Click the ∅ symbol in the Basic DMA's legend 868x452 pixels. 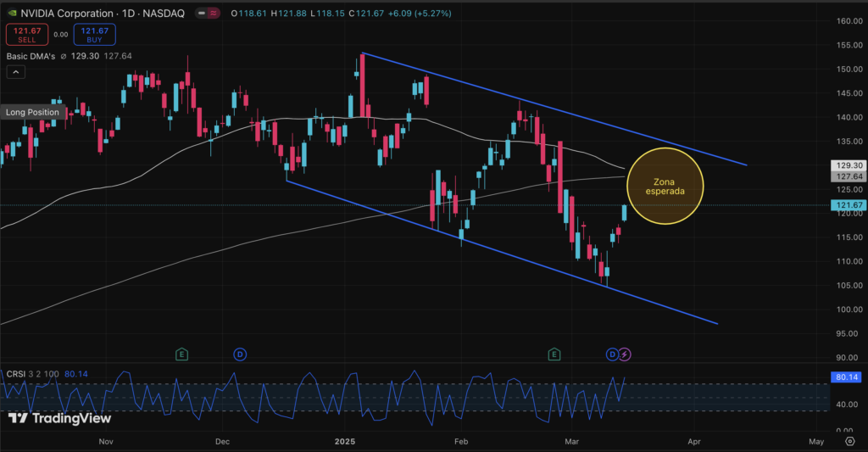pos(63,56)
